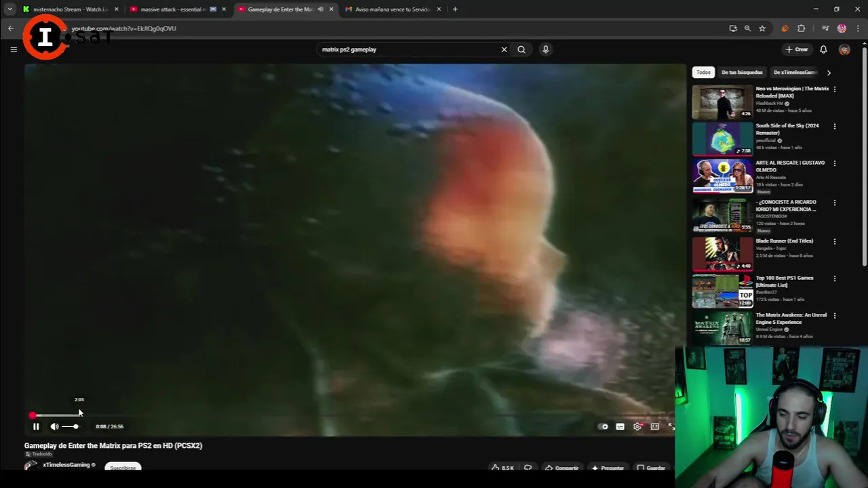
Task: Open the browser zoom magnifier icon
Action: coord(747,28)
